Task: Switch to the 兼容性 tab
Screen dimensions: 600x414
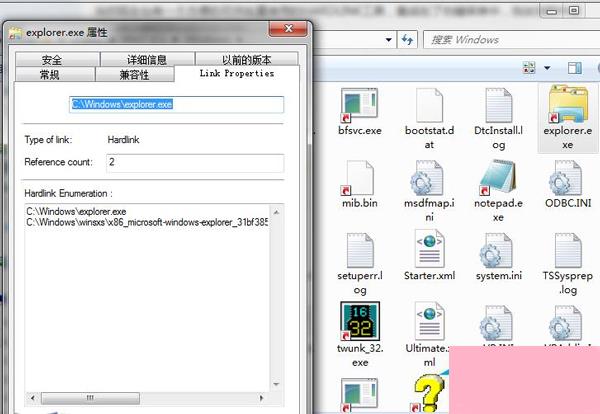Action: [135, 74]
